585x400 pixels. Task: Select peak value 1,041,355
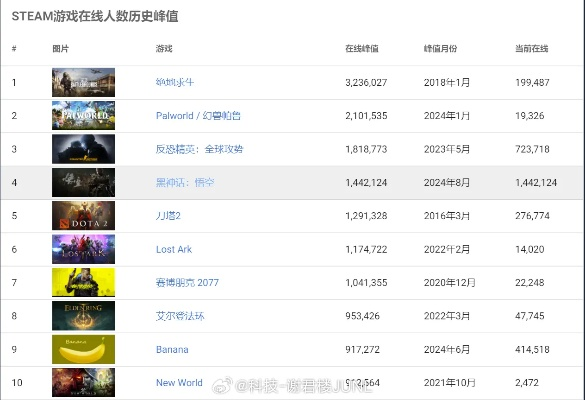click(x=366, y=282)
